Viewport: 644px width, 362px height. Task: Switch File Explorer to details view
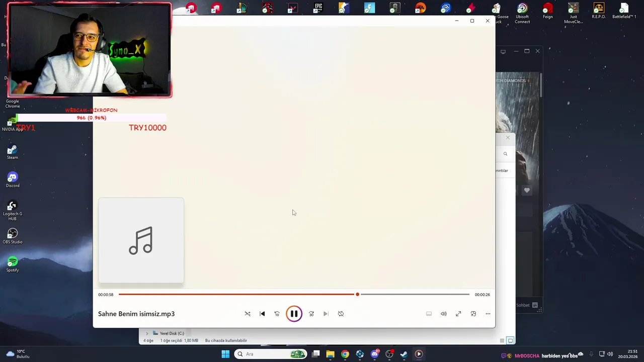(x=502, y=340)
